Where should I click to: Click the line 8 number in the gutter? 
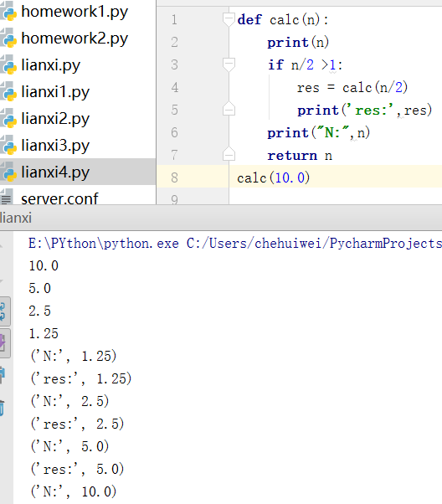pos(174,177)
